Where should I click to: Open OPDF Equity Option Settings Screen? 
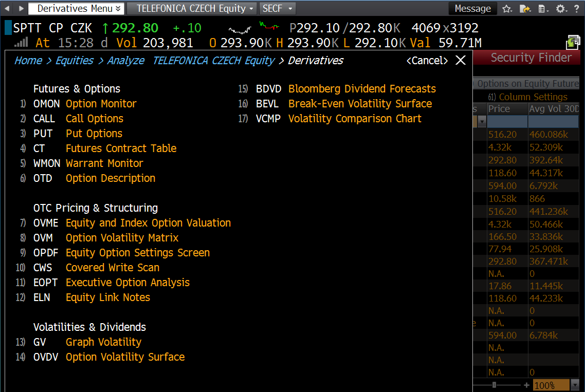pyautogui.click(x=122, y=253)
